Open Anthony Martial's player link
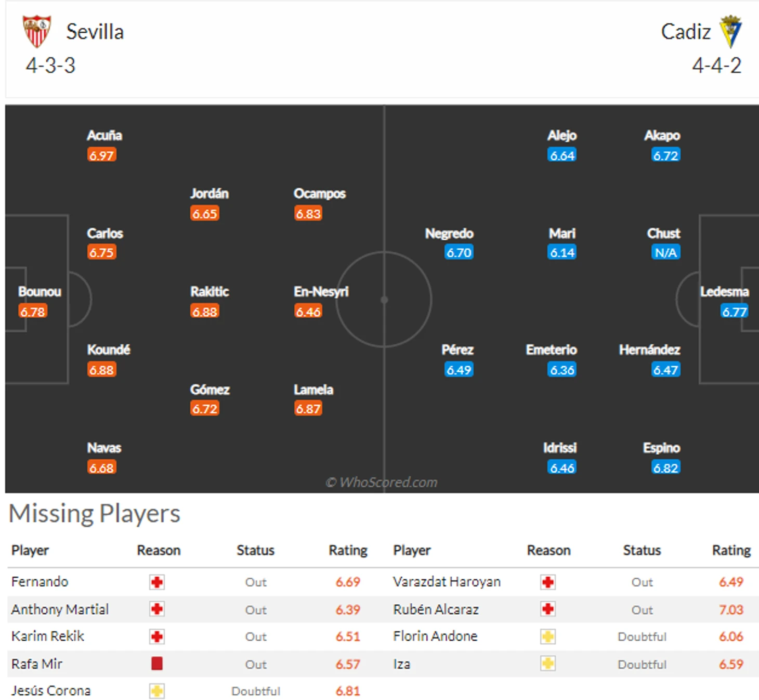Image resolution: width=759 pixels, height=700 pixels. tap(60, 609)
